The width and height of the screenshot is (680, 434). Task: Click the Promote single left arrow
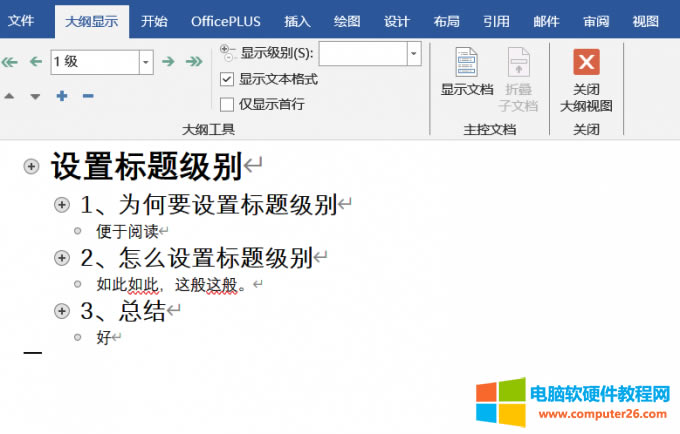[34, 62]
